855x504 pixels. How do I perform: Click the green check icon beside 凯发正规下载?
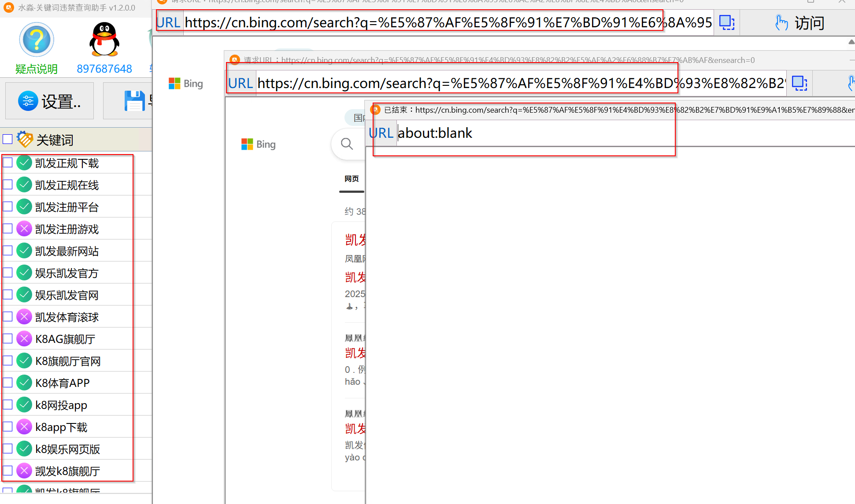pos(24,163)
